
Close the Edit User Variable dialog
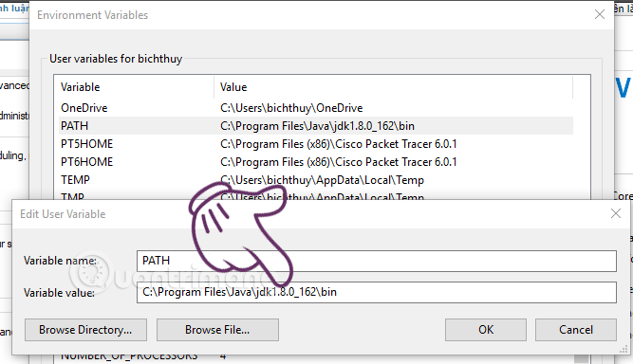[x=616, y=213]
